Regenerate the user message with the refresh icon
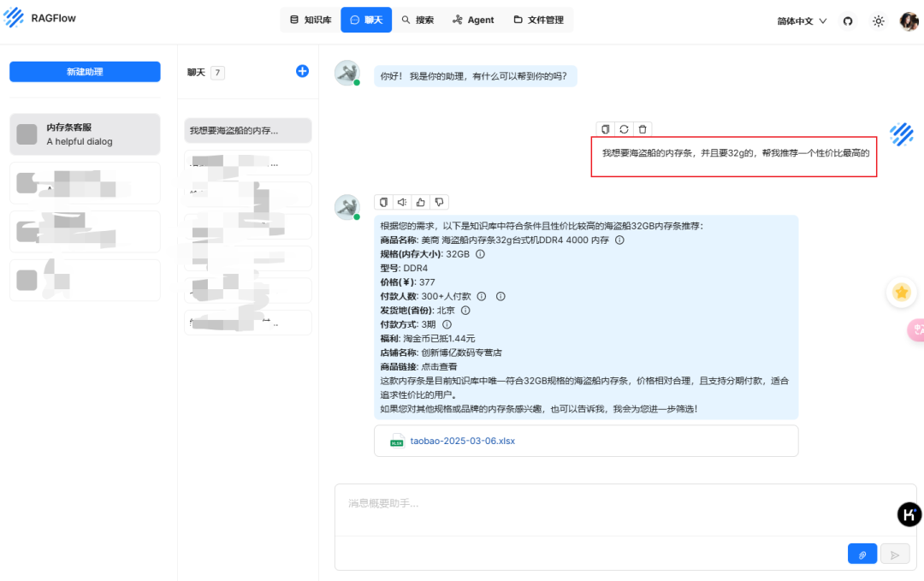This screenshot has height=581, width=924. 622,128
